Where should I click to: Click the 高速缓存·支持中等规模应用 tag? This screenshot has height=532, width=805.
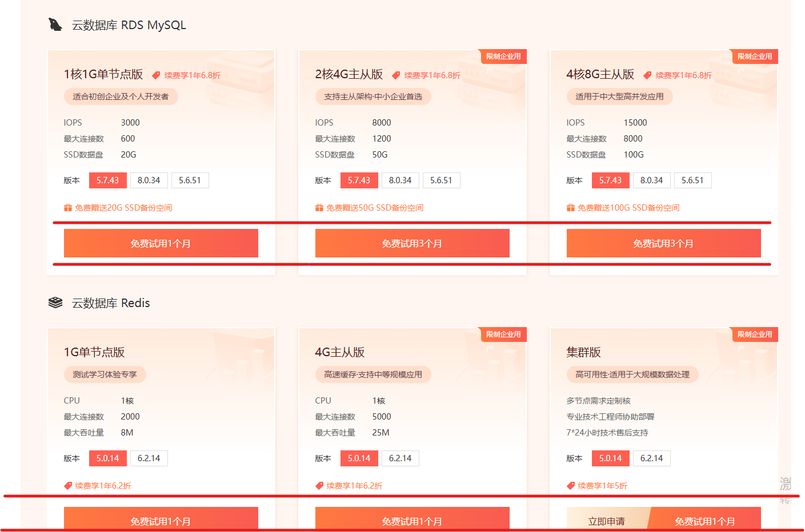click(373, 374)
